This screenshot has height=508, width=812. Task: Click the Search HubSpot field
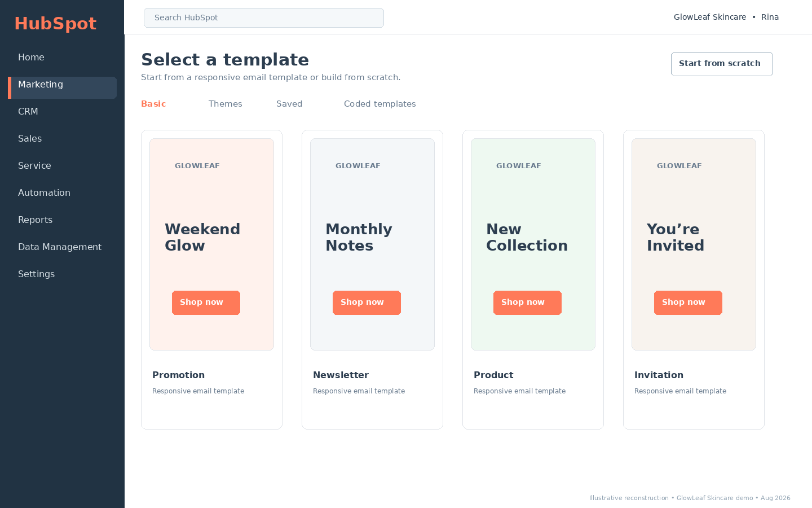point(264,17)
